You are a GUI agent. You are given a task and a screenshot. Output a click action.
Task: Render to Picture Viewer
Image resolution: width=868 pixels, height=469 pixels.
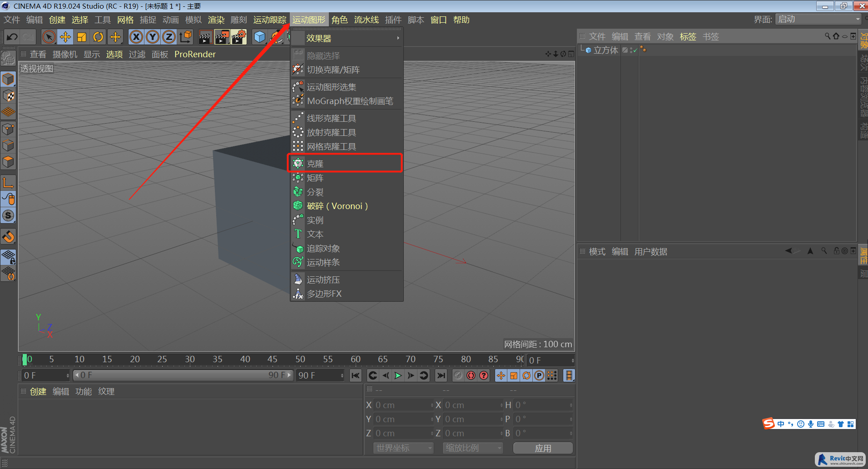(x=222, y=37)
